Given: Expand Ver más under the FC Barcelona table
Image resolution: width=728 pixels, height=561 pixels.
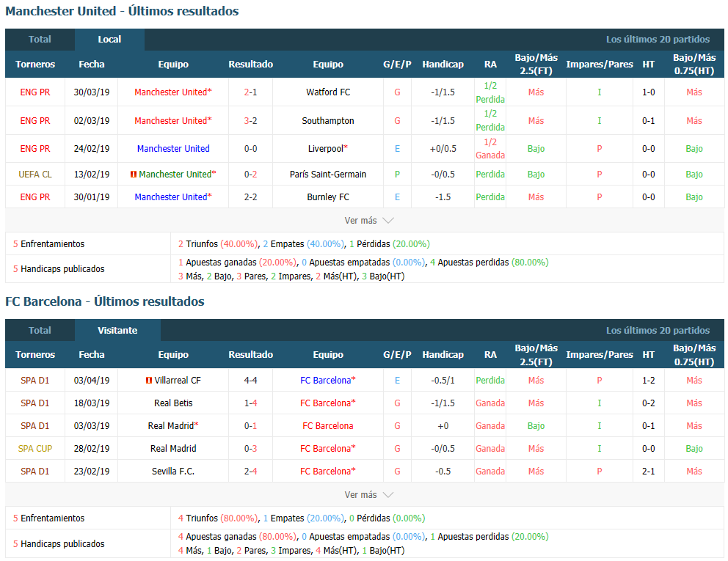Looking at the screenshot, I should (x=368, y=495).
